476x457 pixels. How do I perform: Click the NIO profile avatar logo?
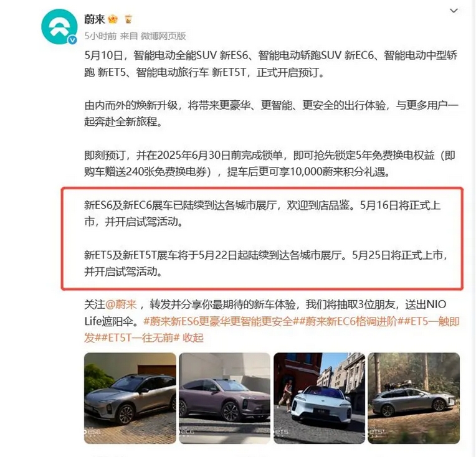(x=59, y=27)
